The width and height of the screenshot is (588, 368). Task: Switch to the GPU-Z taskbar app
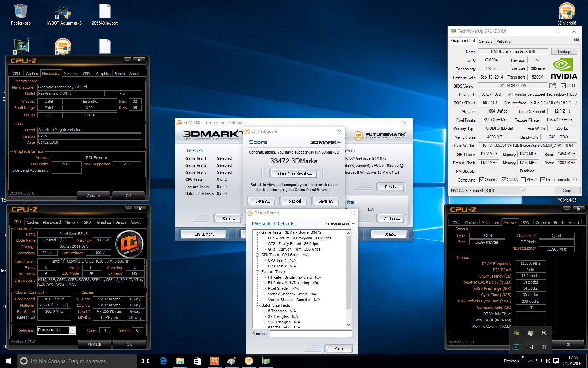[266, 361]
